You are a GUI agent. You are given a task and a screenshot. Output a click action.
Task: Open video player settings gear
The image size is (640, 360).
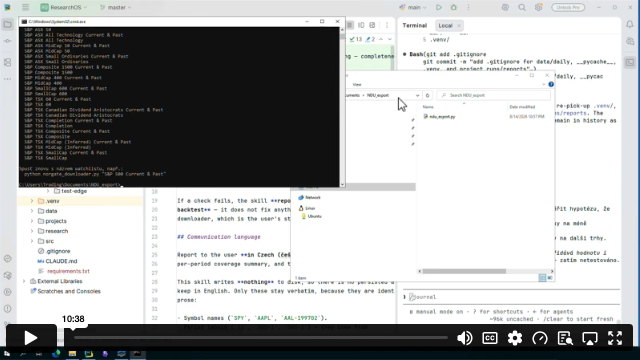pos(515,338)
